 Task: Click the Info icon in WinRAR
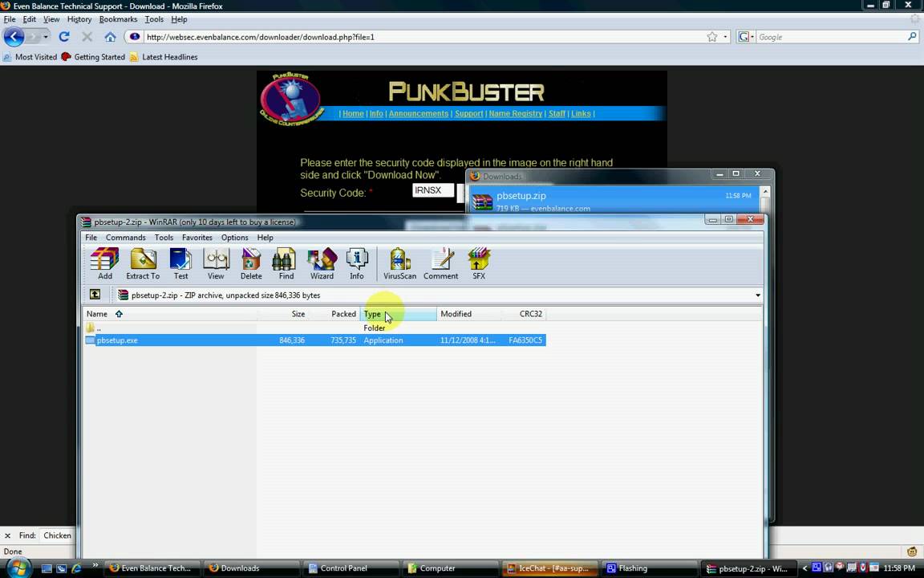pos(356,263)
